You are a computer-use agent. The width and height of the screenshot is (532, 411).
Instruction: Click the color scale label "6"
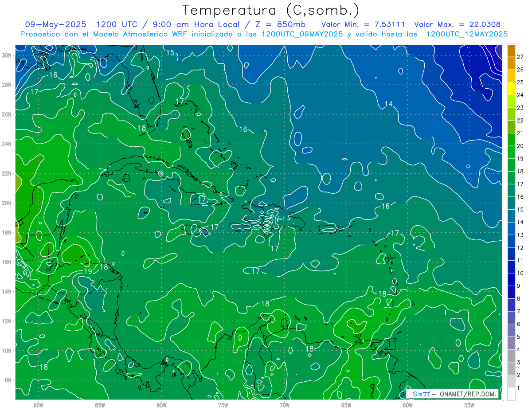[x=519, y=325]
